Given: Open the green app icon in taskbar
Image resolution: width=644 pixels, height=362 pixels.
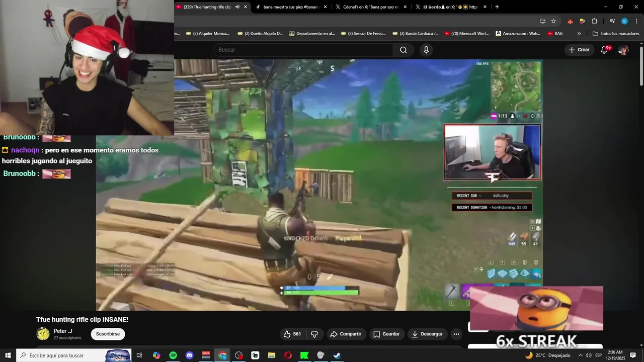Looking at the screenshot, I should (x=304, y=355).
